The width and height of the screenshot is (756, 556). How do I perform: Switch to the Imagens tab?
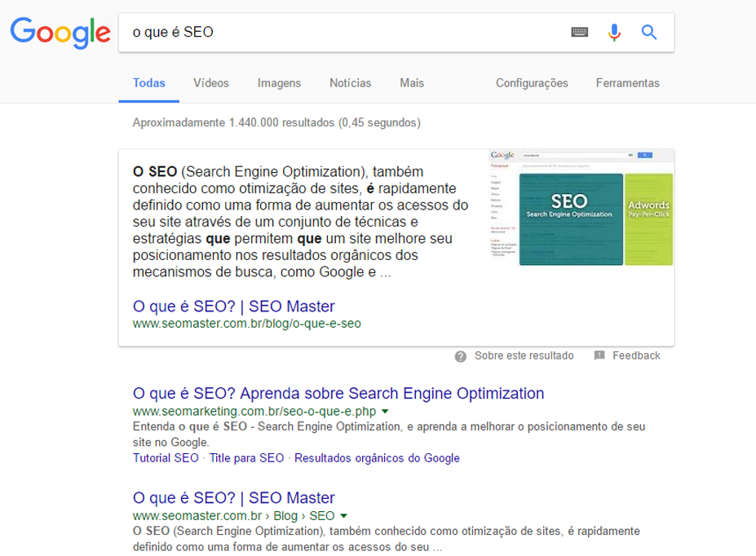(x=279, y=83)
